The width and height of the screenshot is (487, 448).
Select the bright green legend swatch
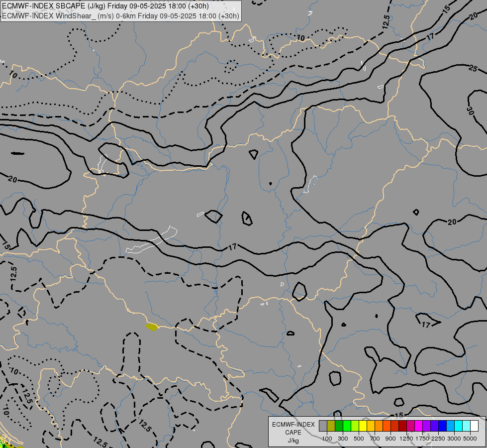click(347, 426)
